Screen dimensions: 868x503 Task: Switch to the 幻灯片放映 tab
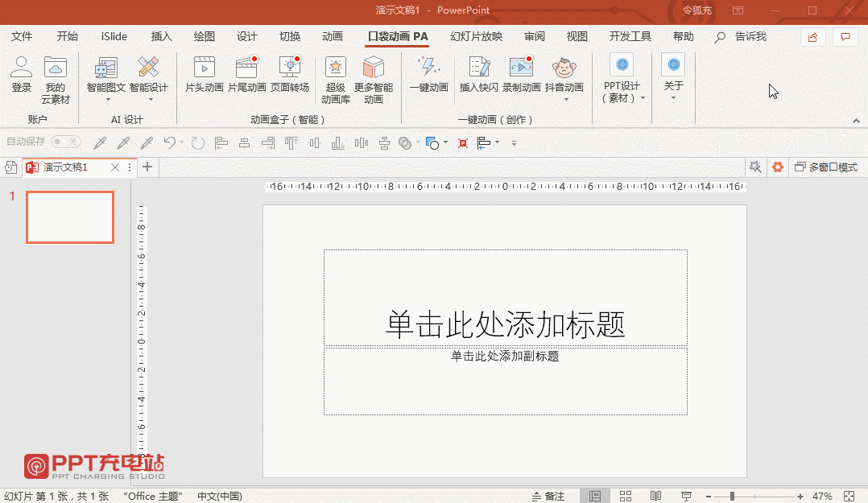tap(476, 36)
